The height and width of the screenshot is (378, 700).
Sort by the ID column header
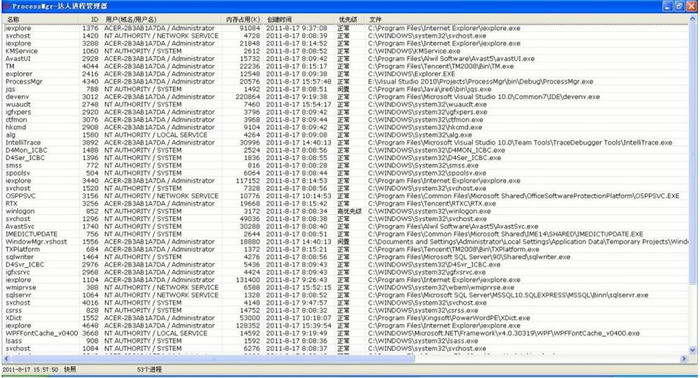tap(91, 20)
